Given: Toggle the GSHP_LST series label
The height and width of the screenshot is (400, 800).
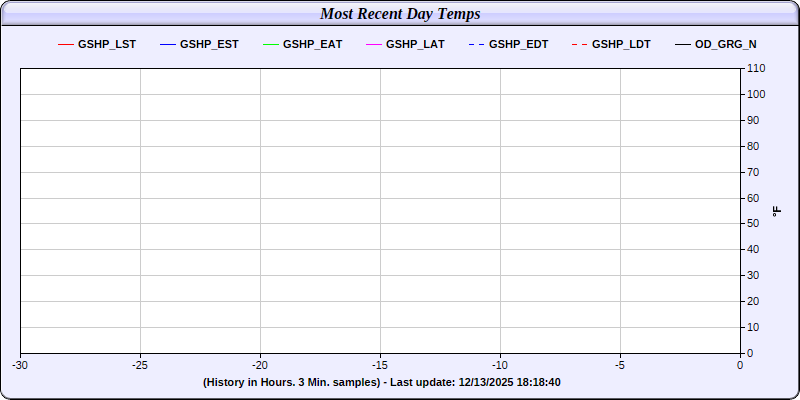Looking at the screenshot, I should (107, 45).
